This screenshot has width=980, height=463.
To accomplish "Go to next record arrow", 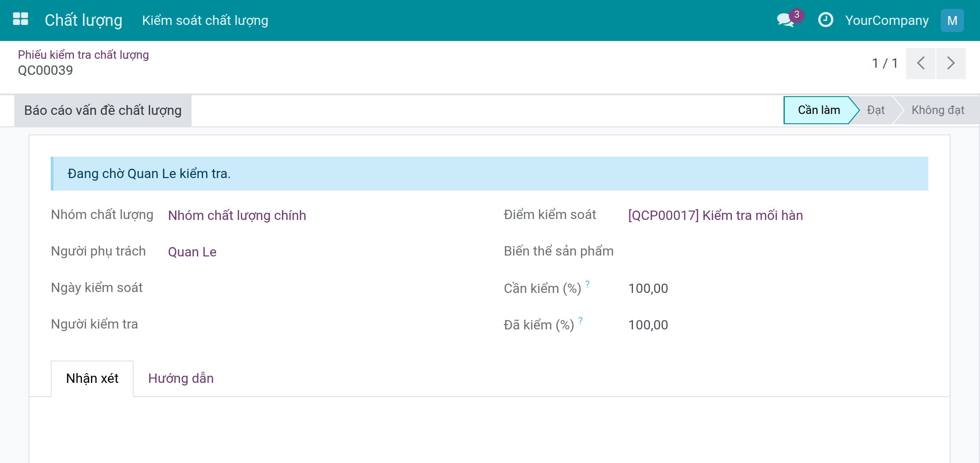I will click(x=951, y=63).
